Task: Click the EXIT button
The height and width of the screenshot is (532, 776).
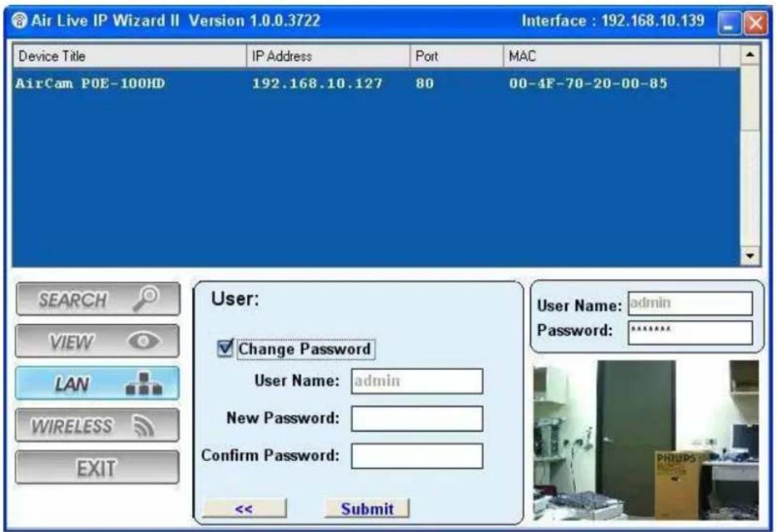Action: (x=97, y=467)
